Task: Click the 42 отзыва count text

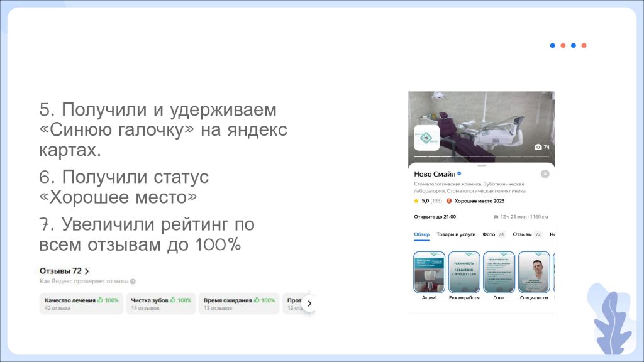Action: click(57, 308)
